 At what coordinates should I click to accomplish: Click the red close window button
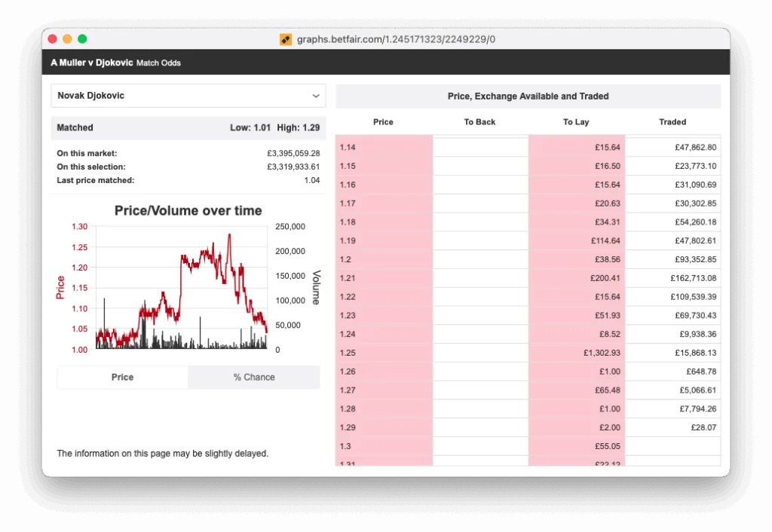coord(52,39)
